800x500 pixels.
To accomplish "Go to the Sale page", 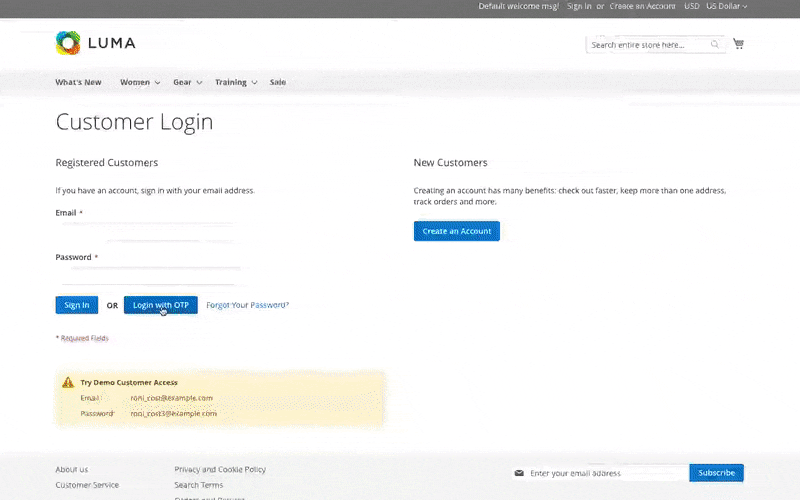I will click(x=278, y=82).
